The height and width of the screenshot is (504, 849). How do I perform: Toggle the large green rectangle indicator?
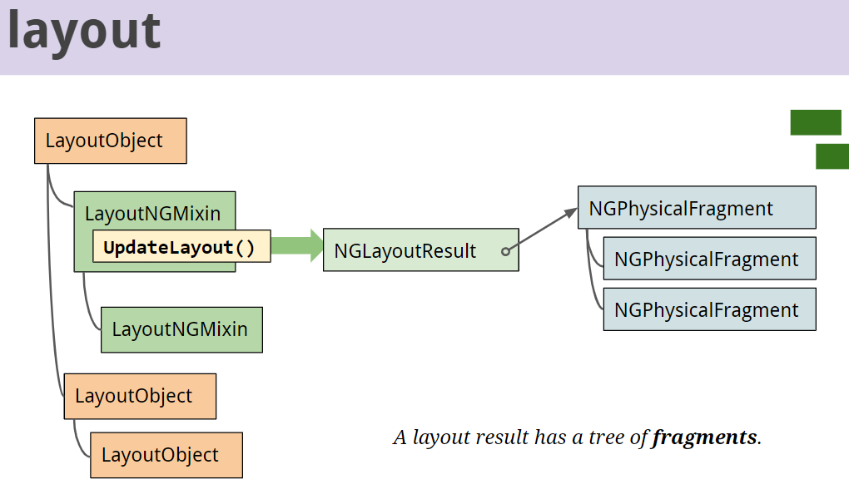point(817,121)
